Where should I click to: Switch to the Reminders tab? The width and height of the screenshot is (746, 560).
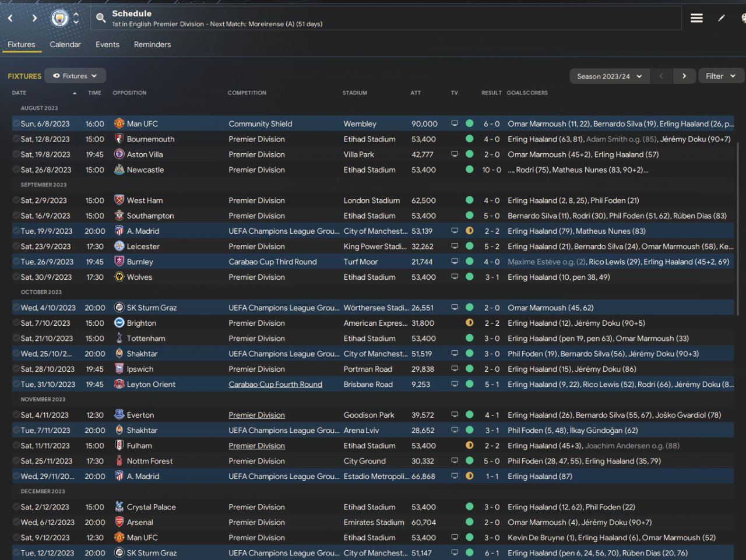pyautogui.click(x=153, y=44)
